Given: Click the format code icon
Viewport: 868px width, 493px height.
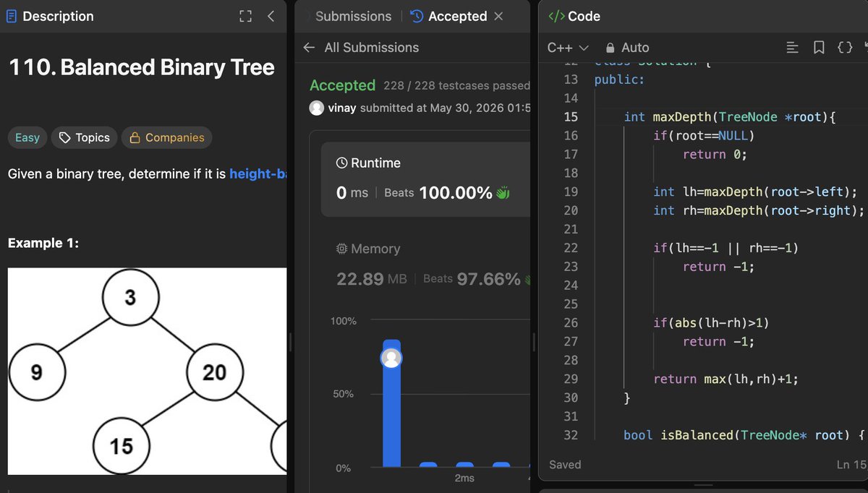Looking at the screenshot, I should 792,47.
